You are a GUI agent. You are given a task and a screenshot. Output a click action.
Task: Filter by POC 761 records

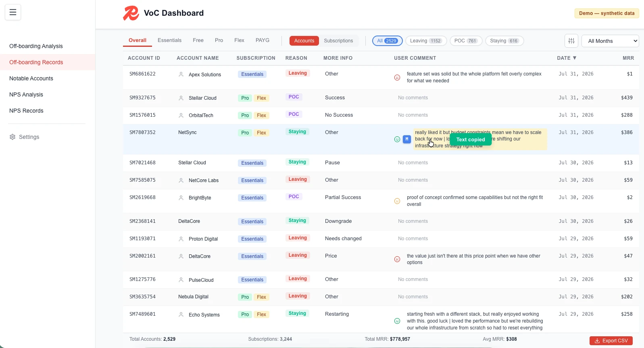click(x=466, y=41)
